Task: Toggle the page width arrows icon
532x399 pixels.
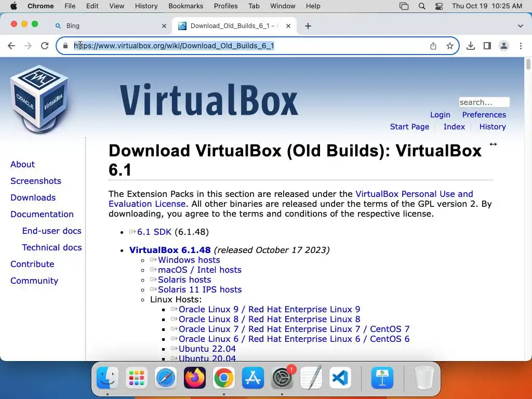Action: (x=493, y=144)
